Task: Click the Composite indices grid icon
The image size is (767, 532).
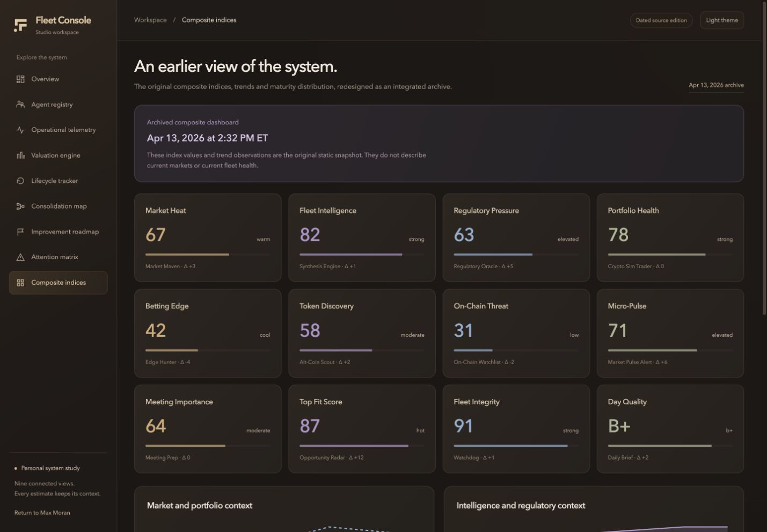Action: [x=20, y=283]
